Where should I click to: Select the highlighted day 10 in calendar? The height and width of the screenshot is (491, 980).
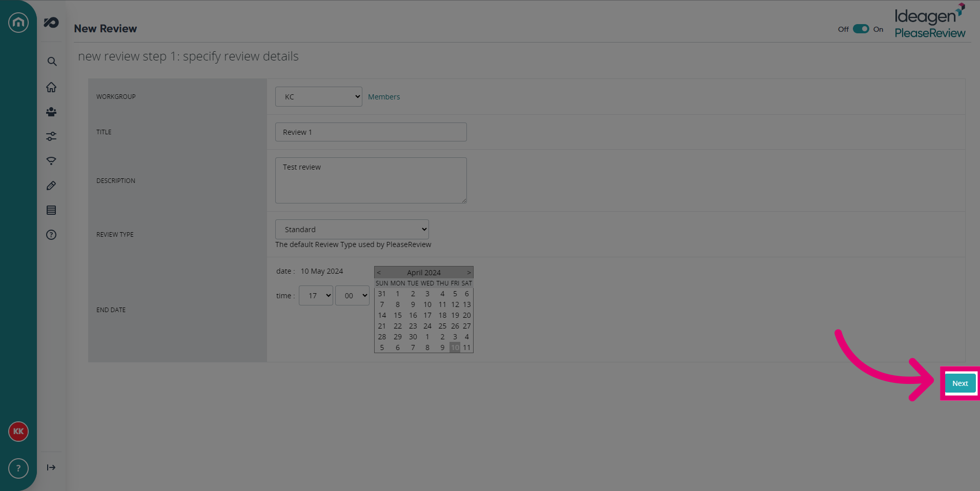[x=455, y=347]
